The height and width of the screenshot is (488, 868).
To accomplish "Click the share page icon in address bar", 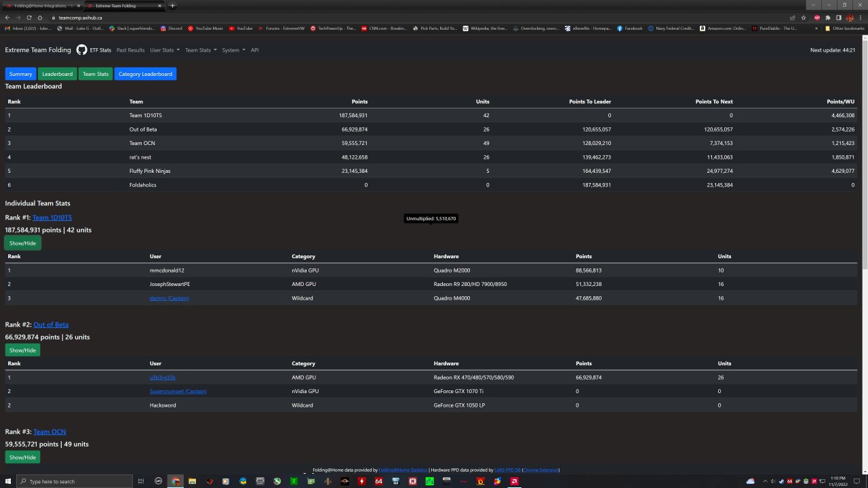I will (793, 18).
